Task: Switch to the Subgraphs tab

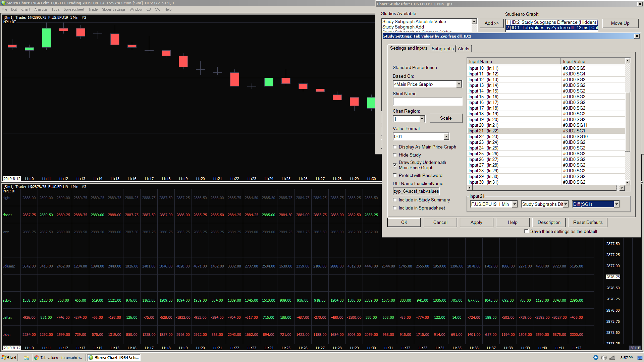Action: pyautogui.click(x=442, y=49)
